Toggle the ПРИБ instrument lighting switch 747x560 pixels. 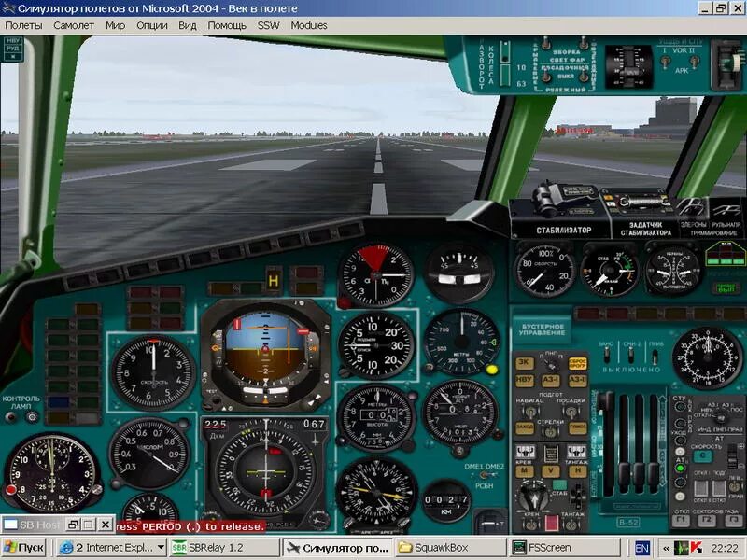pos(655,356)
